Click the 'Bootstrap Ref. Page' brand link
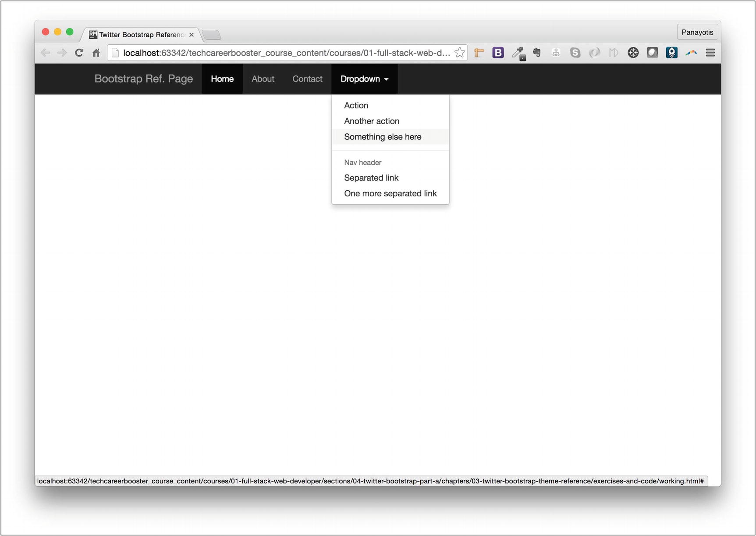 click(x=143, y=79)
